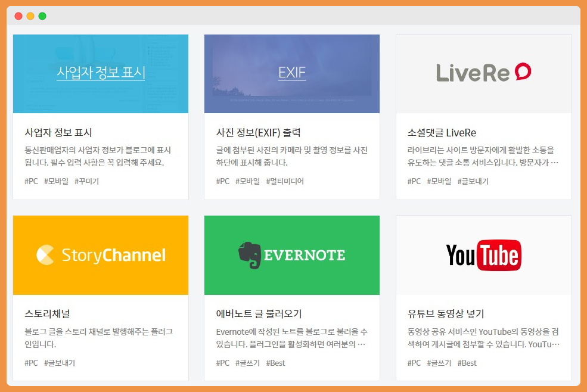Image resolution: width=587 pixels, height=392 pixels.
Task: Open the StoryChannel logo banner
Action: [101, 255]
